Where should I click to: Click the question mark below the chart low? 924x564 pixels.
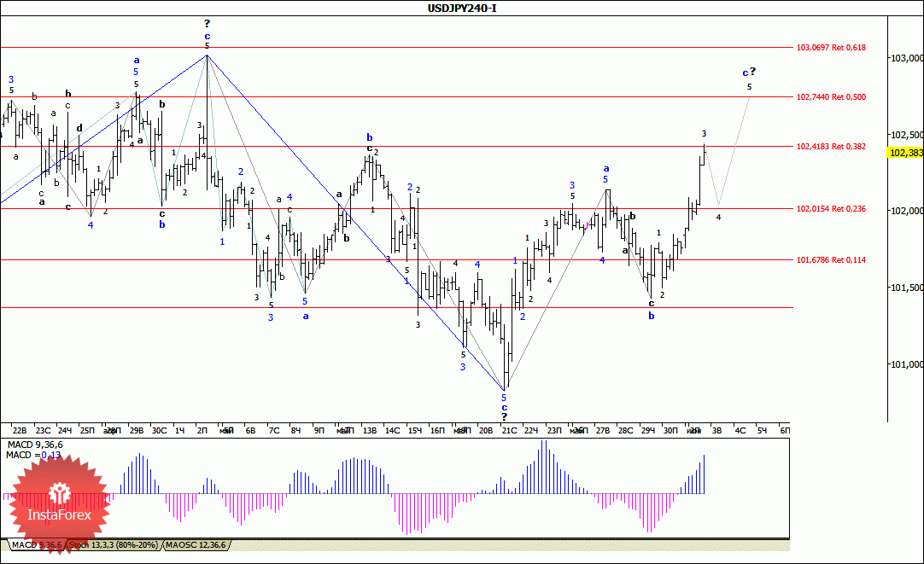[x=505, y=417]
